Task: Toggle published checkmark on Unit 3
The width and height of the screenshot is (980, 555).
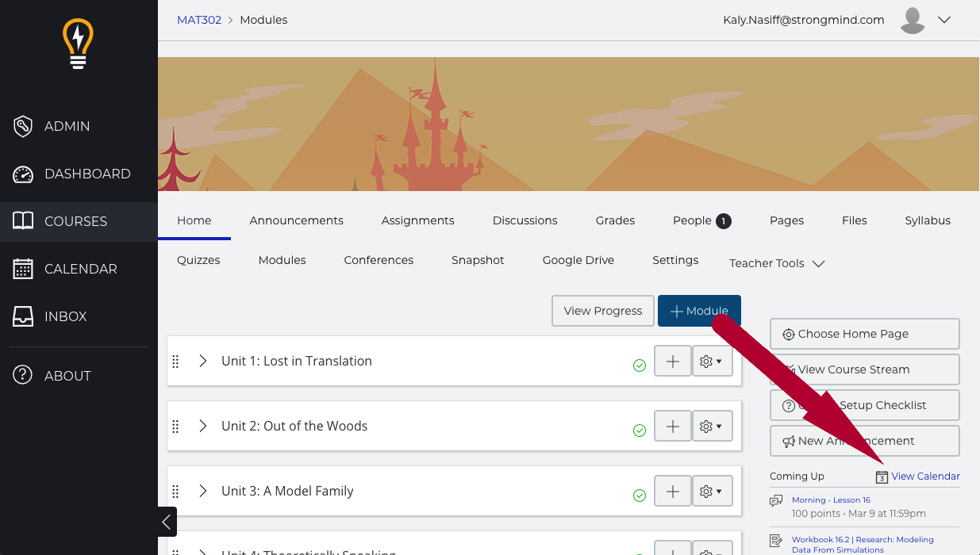Action: [639, 496]
